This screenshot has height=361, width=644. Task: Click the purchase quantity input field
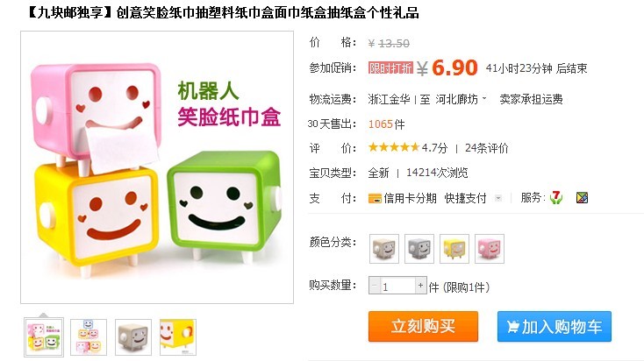coord(397,286)
